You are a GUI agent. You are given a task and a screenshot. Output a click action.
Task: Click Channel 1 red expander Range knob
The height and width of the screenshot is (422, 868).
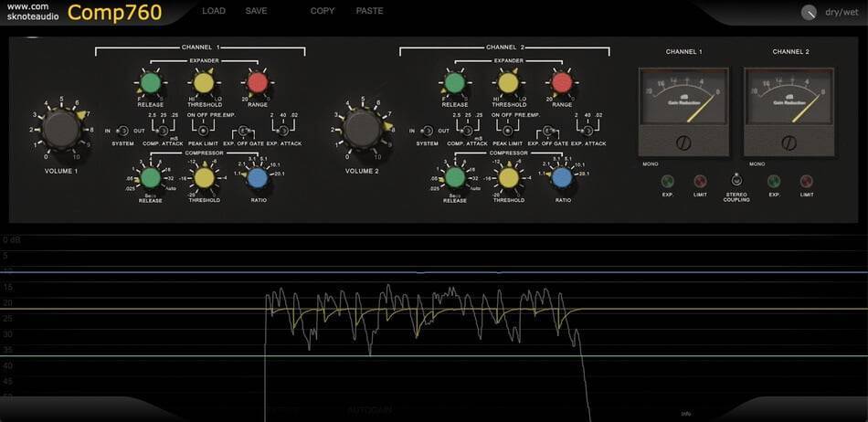(258, 82)
